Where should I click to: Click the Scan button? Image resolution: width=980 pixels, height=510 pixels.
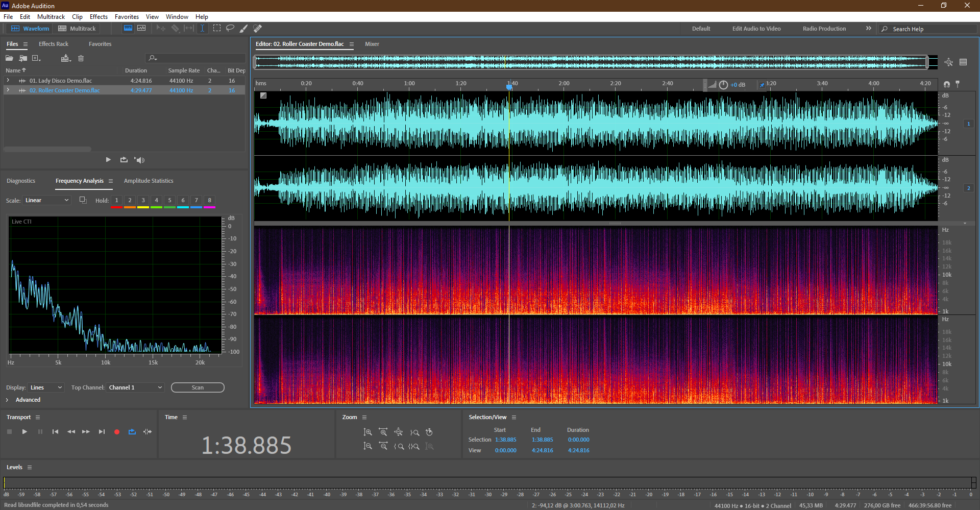[x=198, y=387]
